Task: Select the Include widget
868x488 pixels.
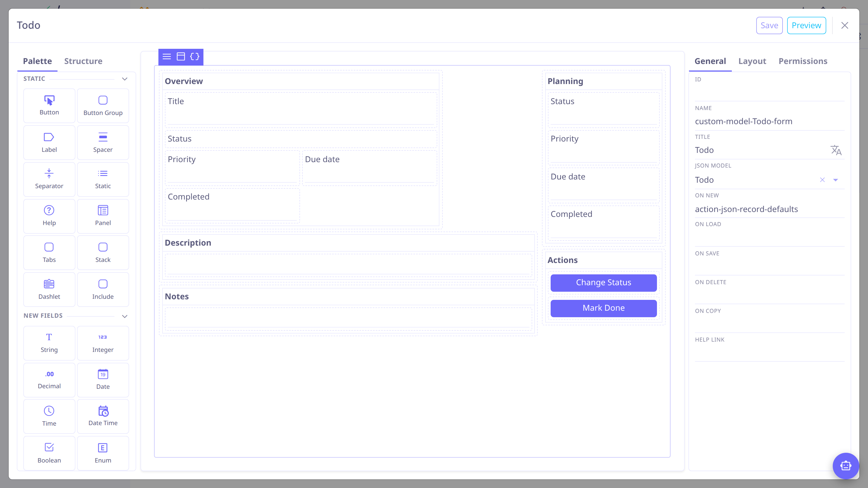Action: tap(103, 289)
